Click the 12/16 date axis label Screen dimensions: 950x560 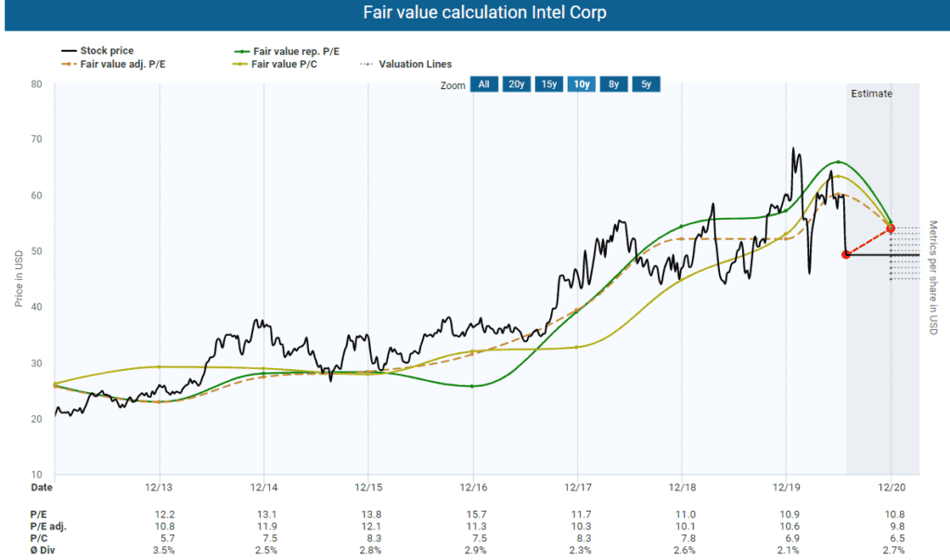pyautogui.click(x=473, y=488)
